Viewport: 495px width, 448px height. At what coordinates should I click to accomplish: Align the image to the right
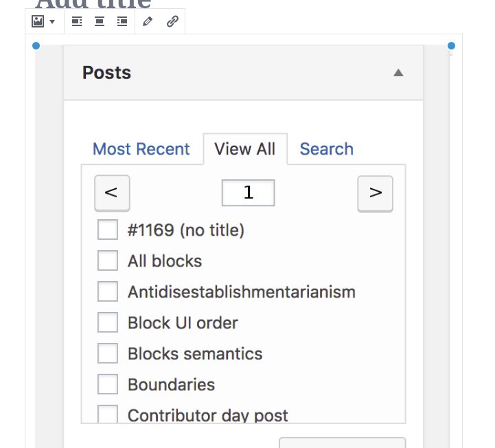(x=122, y=22)
